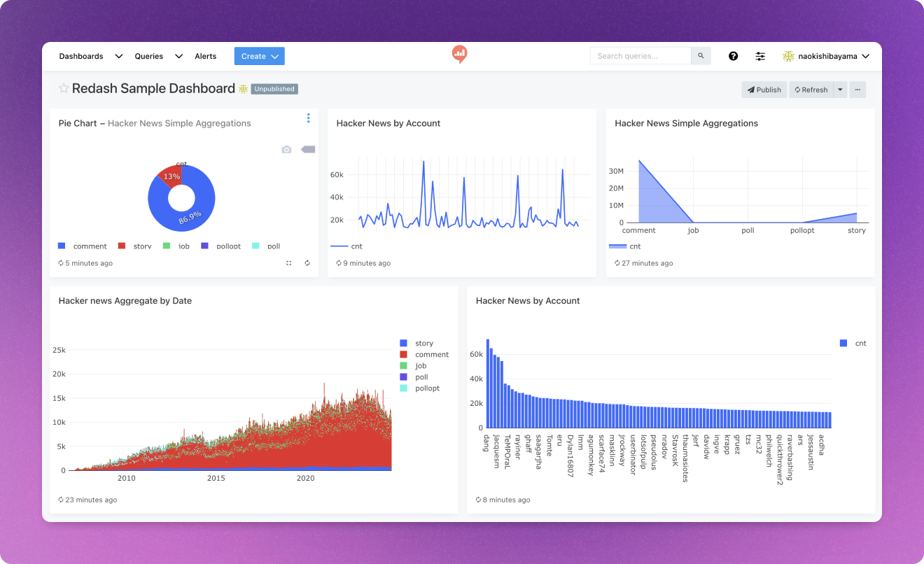
Task: Click the 'dang' label on bar chart axis
Action: click(486, 442)
